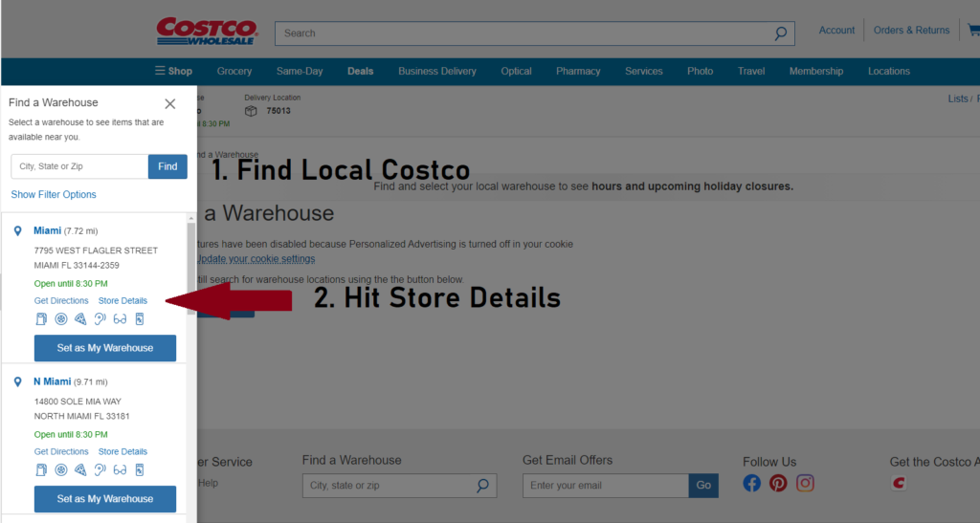Set N Miami as My Warehouse

click(105, 499)
